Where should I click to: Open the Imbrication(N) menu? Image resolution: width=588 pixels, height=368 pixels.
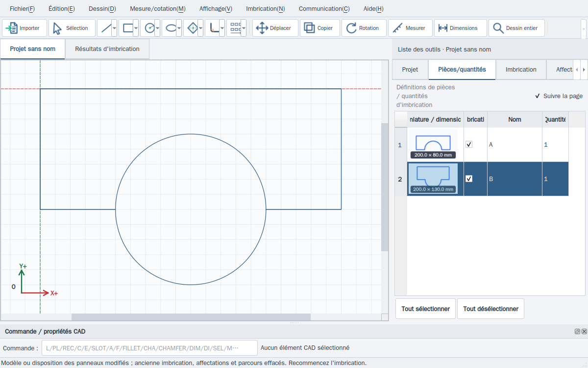tap(266, 8)
